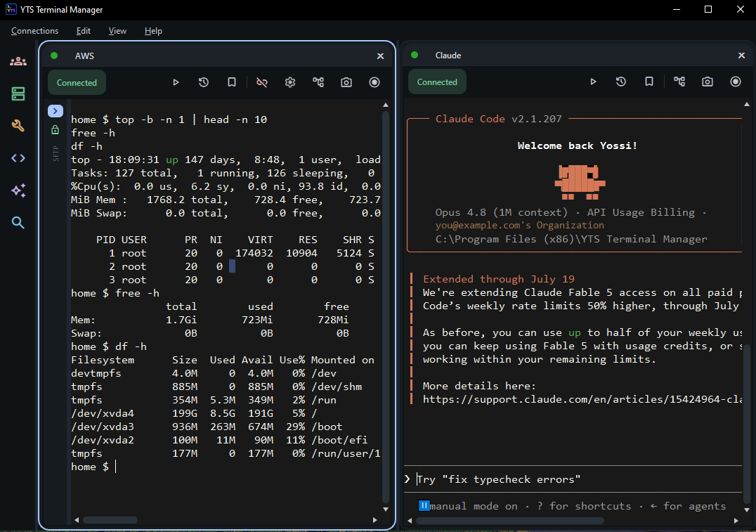This screenshot has height=532, width=756.
Task: Select the AWS tab title
Action: [x=84, y=56]
